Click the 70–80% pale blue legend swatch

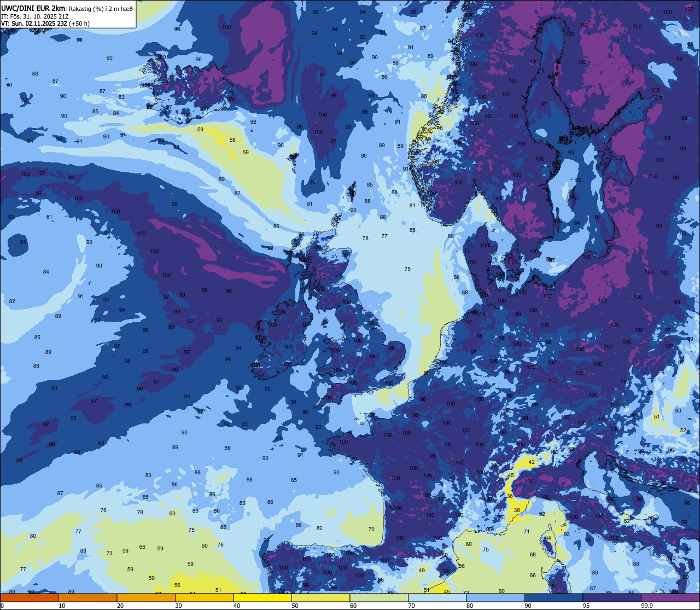pyautogui.click(x=437, y=598)
